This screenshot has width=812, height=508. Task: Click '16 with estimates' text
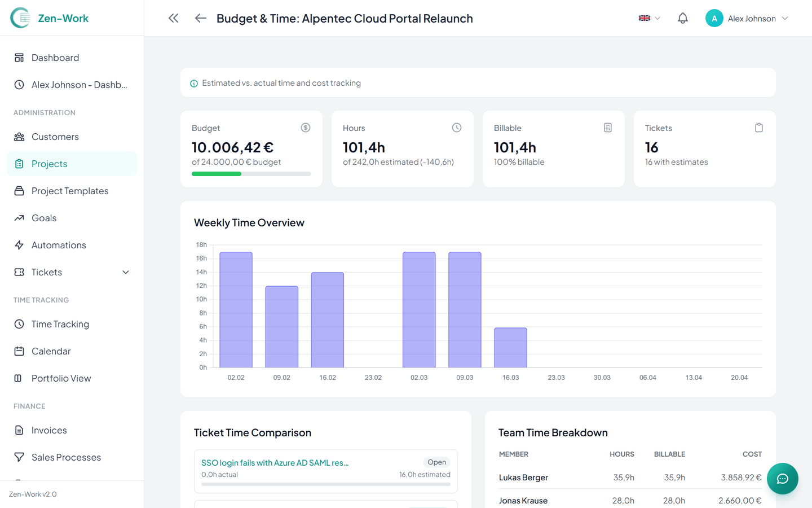677,162
